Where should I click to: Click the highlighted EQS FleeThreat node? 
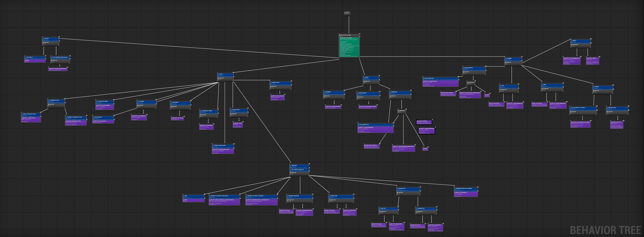point(424,122)
